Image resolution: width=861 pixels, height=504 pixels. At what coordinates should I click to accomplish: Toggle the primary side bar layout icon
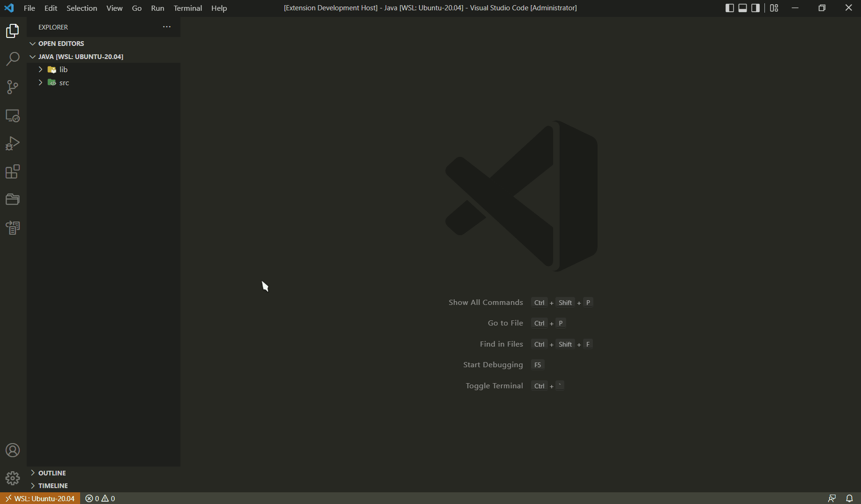730,8
